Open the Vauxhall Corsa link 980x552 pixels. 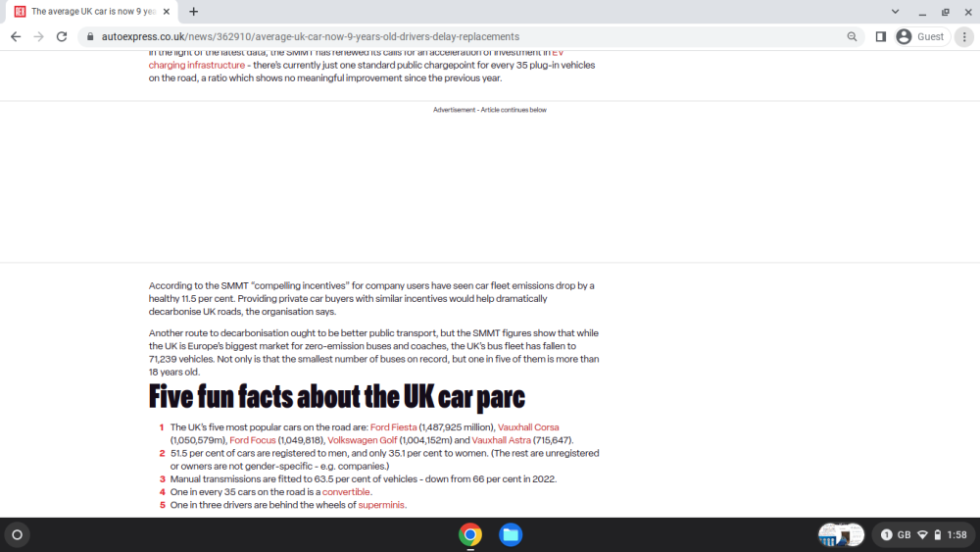point(528,427)
